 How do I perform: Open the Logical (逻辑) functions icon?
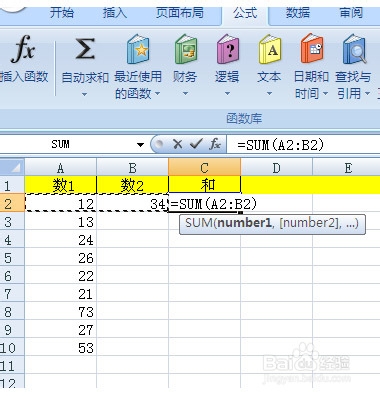point(227,49)
